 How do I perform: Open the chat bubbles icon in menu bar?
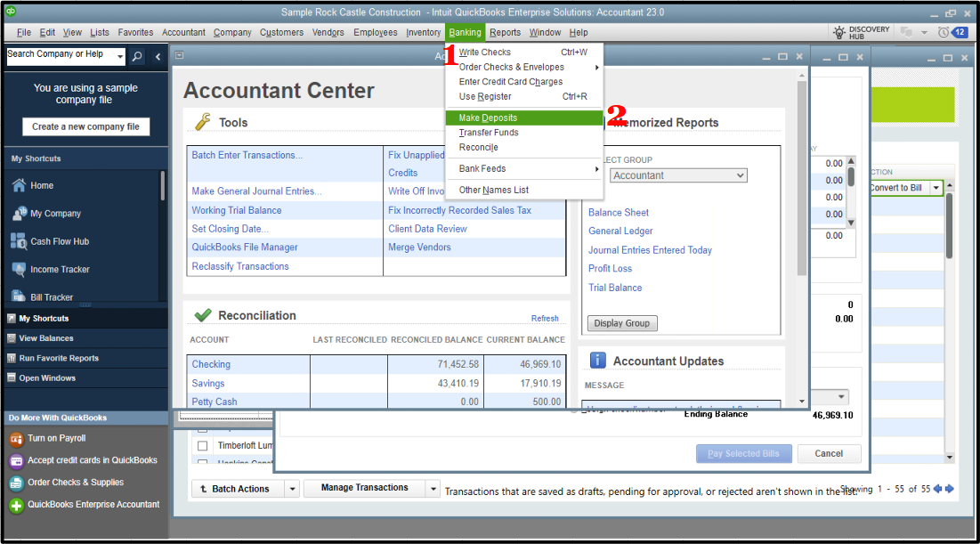[x=905, y=33]
